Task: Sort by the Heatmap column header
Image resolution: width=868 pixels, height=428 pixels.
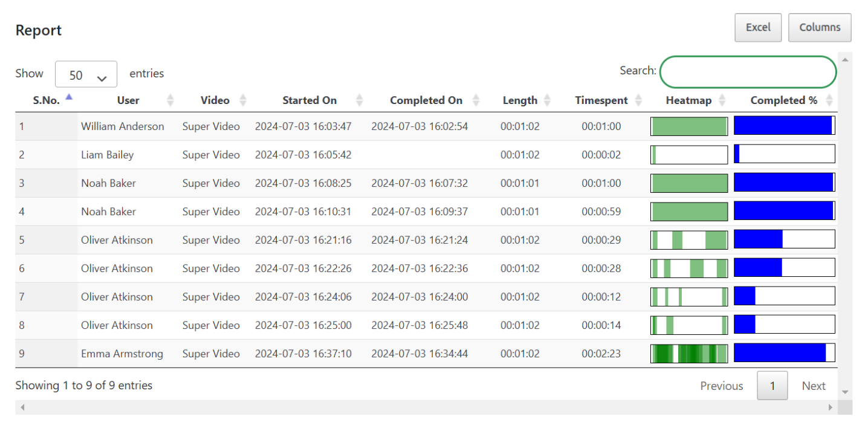Action: tap(688, 100)
